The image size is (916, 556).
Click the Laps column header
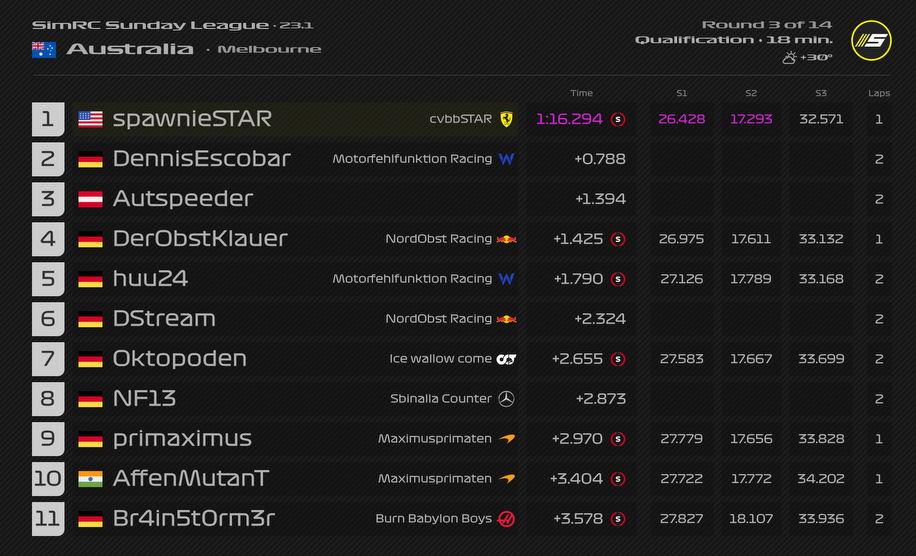879,93
